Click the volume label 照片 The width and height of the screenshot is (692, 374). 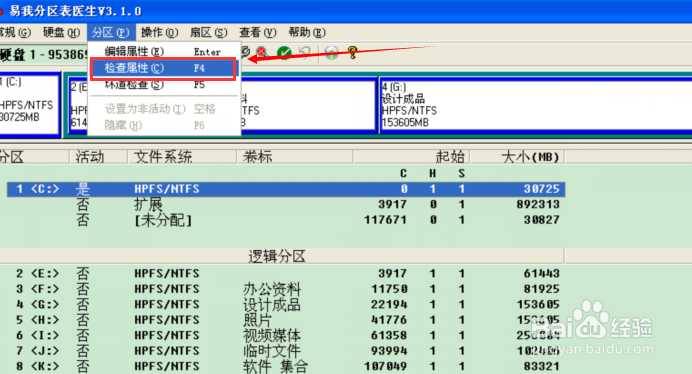tap(257, 321)
